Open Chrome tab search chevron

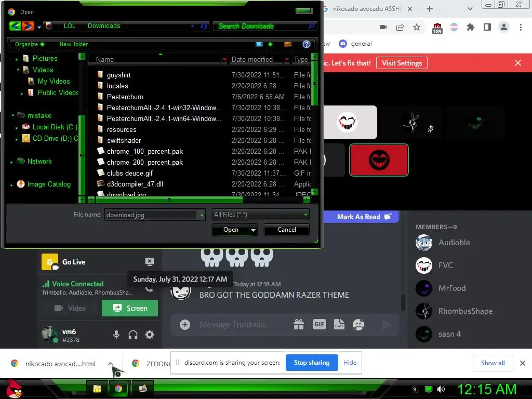(x=470, y=9)
